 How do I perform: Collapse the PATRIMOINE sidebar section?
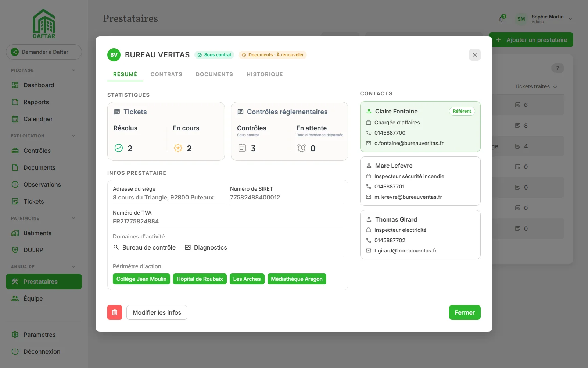click(73, 218)
